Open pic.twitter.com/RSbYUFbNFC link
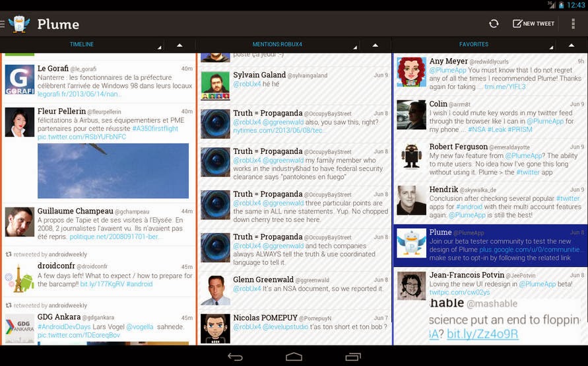The image size is (588, 366). coord(82,137)
